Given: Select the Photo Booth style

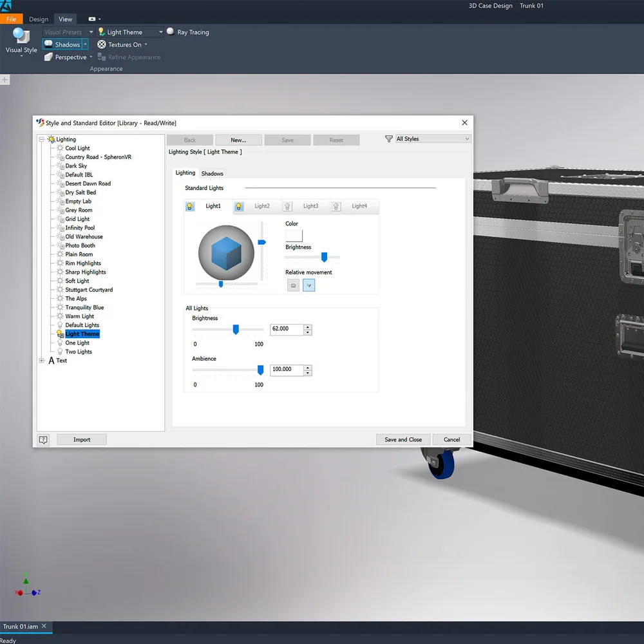Looking at the screenshot, I should (80, 245).
